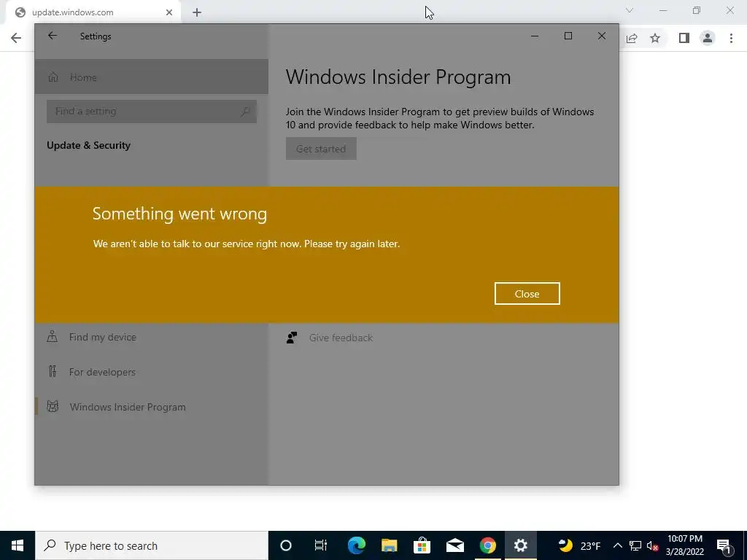Click the Windows Insider Program heading

(398, 77)
